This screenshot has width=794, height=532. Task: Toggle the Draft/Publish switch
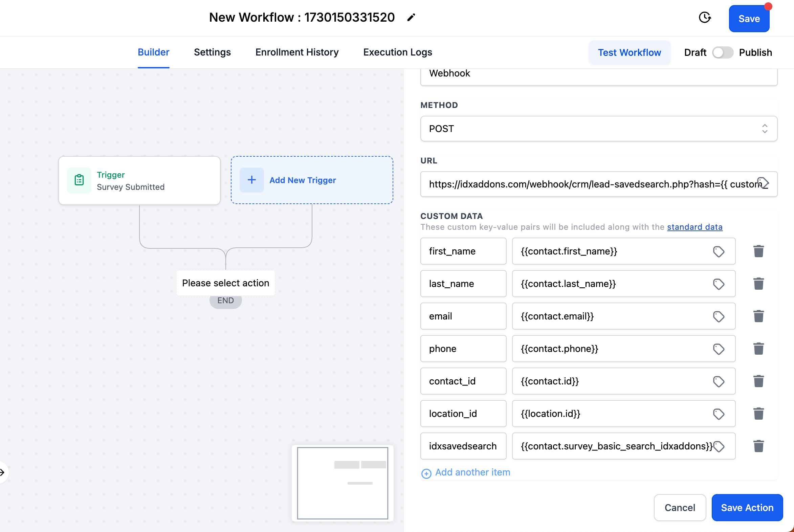[722, 52]
